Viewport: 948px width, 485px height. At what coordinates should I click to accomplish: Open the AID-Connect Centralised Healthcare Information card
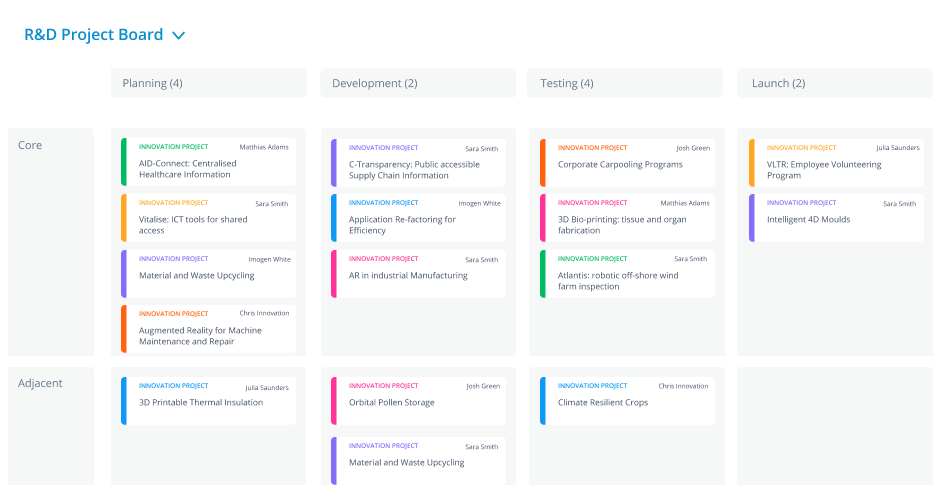point(208,169)
